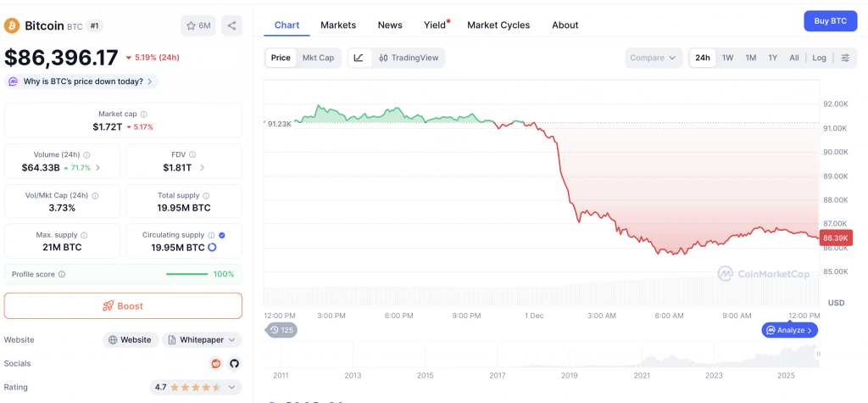
Task: Toggle the Log scale option
Action: point(819,58)
